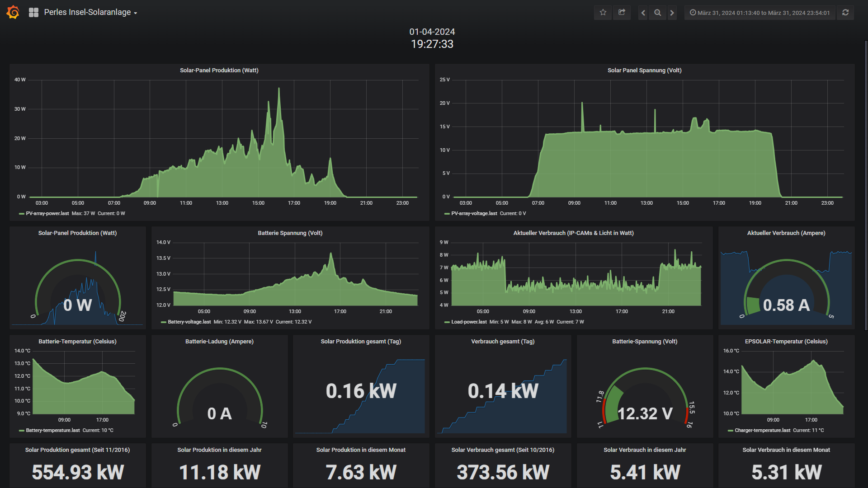Image resolution: width=868 pixels, height=488 pixels.
Task: Toggle the Battery-voltage.last legend series
Action: pyautogui.click(x=189, y=322)
